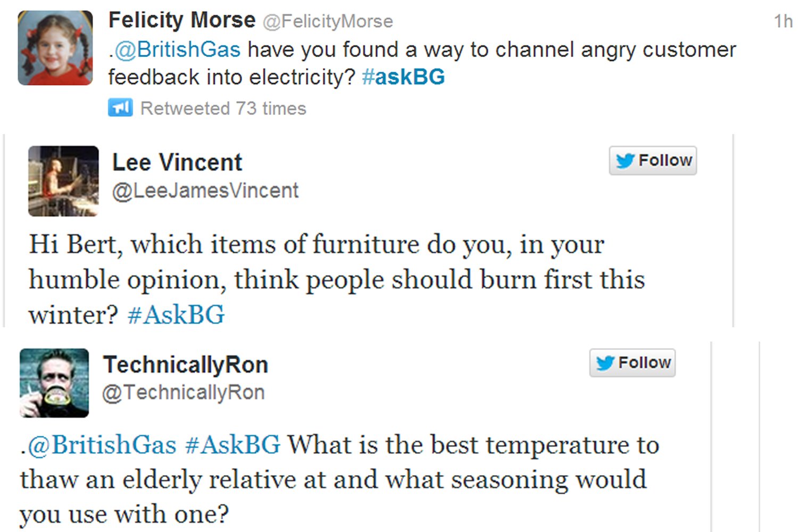
Task: Click the @LeeJamesVincent handle
Action: pyautogui.click(x=205, y=190)
